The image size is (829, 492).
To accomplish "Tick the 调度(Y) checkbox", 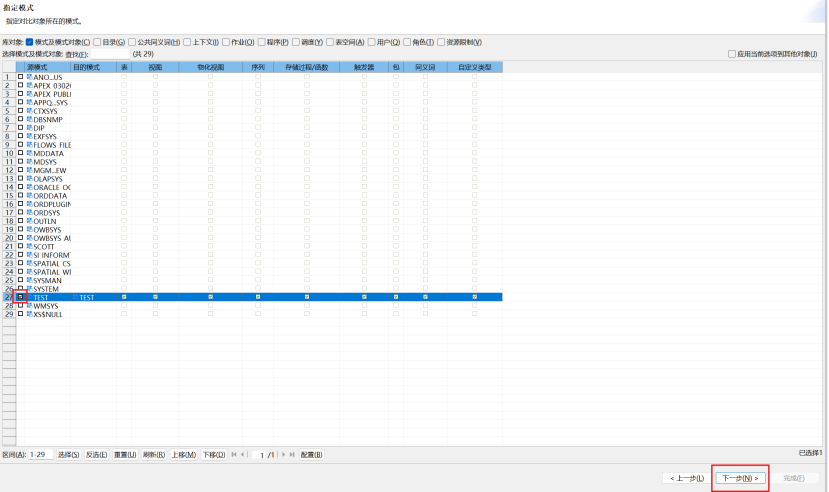I will [x=296, y=42].
